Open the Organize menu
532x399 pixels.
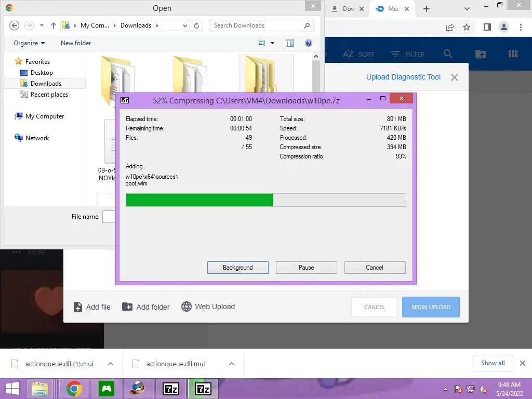click(x=29, y=43)
